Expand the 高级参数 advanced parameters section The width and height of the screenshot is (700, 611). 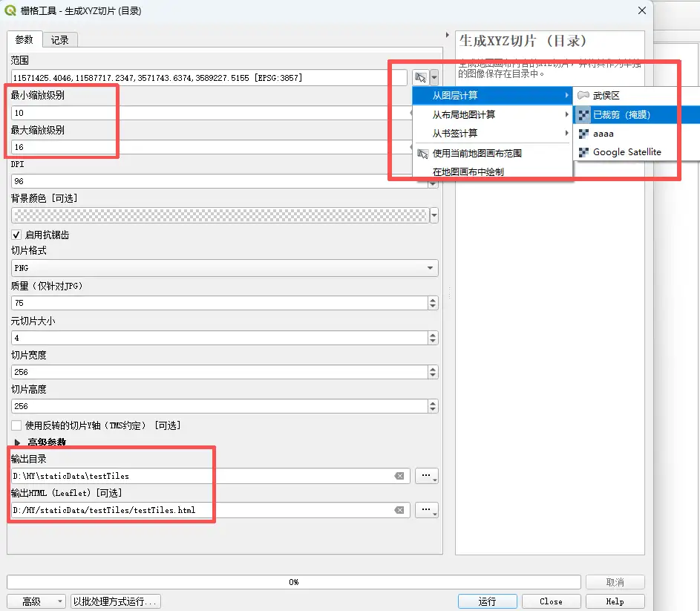pyautogui.click(x=18, y=442)
